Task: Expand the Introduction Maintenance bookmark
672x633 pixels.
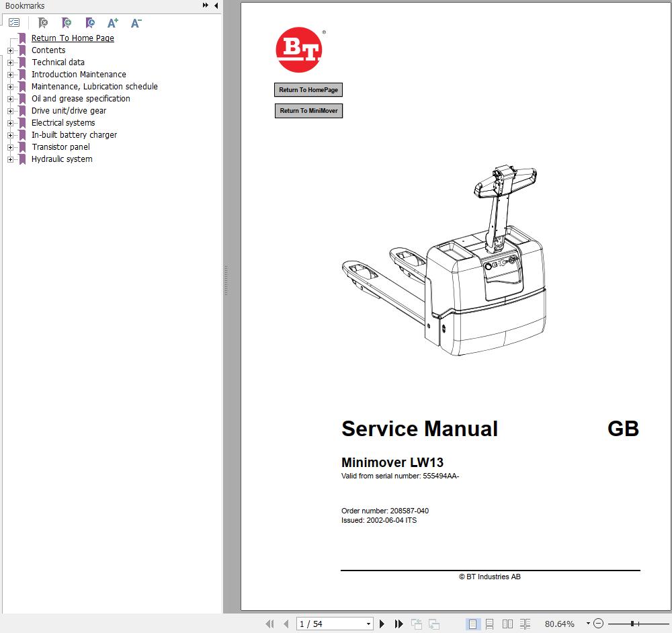Action: (x=10, y=75)
